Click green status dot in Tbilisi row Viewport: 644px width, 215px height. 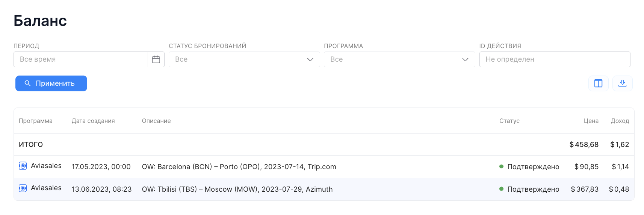tap(501, 189)
